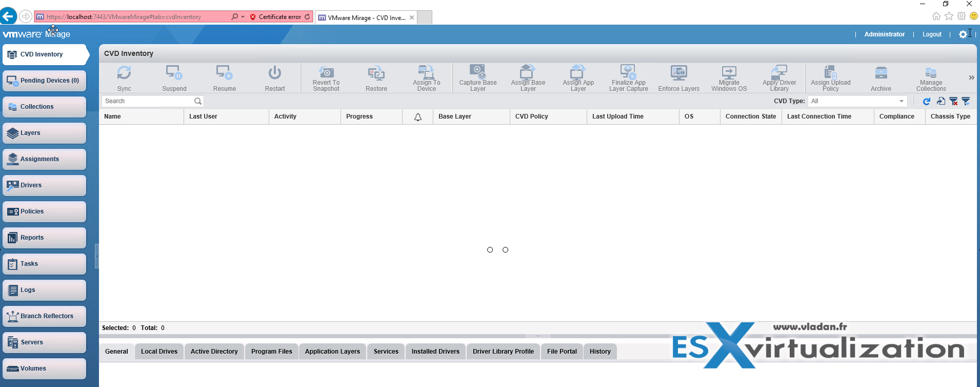Click the Restart power icon
Screen dimensions: 980x387
click(275, 72)
